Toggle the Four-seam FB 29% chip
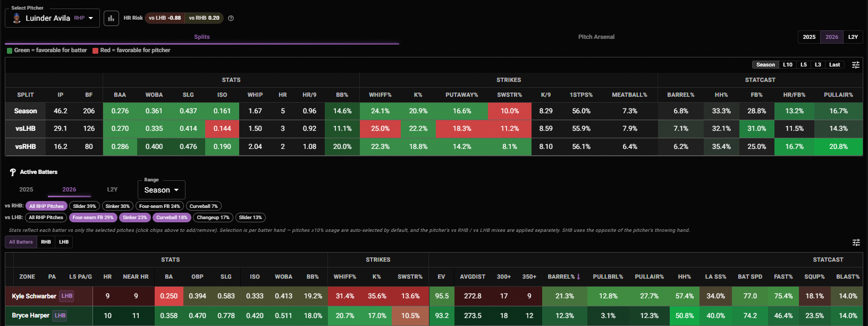868x326 pixels. pos(93,218)
